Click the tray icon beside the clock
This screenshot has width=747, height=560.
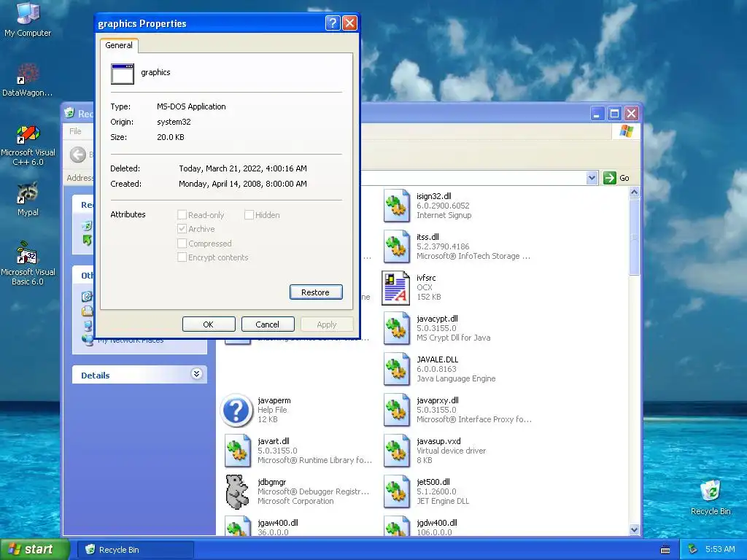coord(693,549)
